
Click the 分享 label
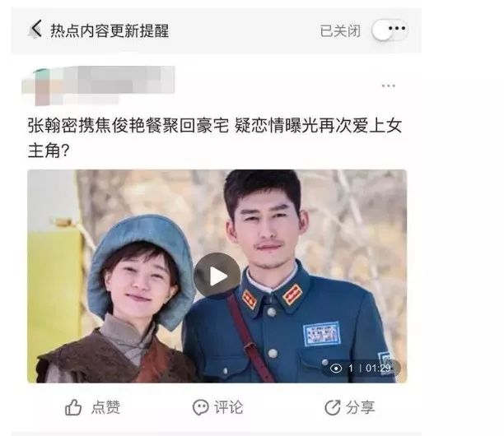pos(361,407)
